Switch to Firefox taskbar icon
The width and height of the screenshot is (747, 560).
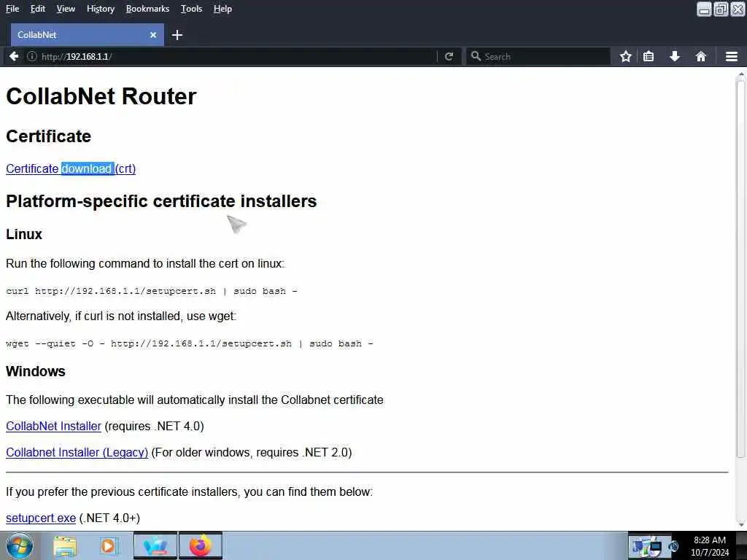[201, 545]
